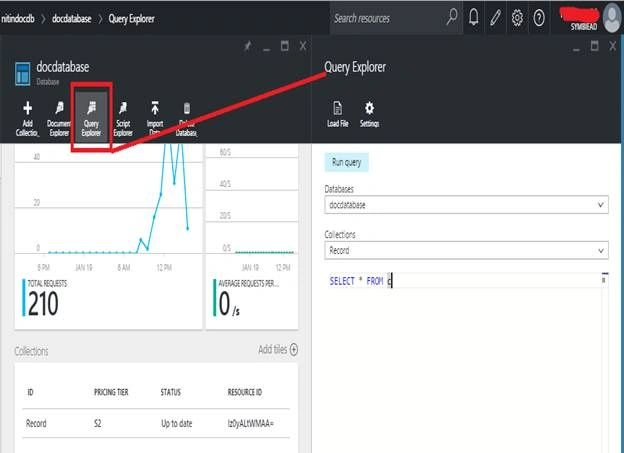The width and height of the screenshot is (624, 453).
Task: Click the SELECT * FROM c query editor
Action: click(x=464, y=281)
